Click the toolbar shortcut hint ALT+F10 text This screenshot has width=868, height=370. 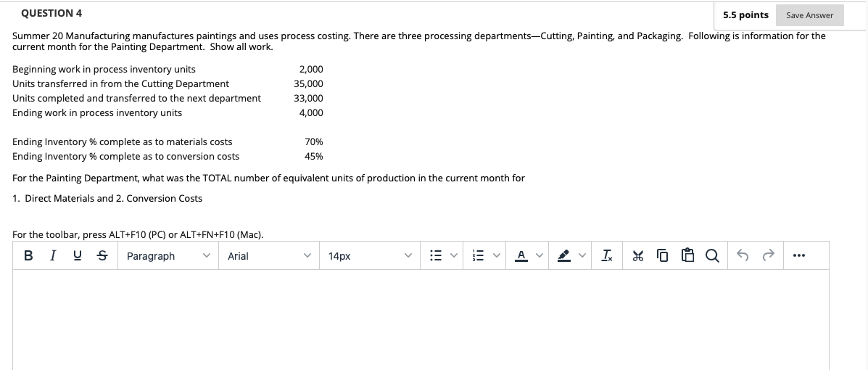(x=138, y=235)
